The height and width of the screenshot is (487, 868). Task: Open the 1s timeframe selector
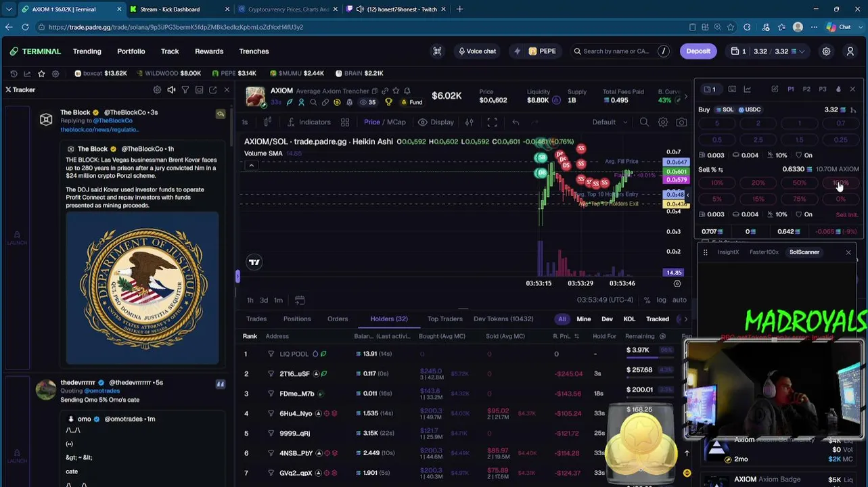click(x=245, y=122)
